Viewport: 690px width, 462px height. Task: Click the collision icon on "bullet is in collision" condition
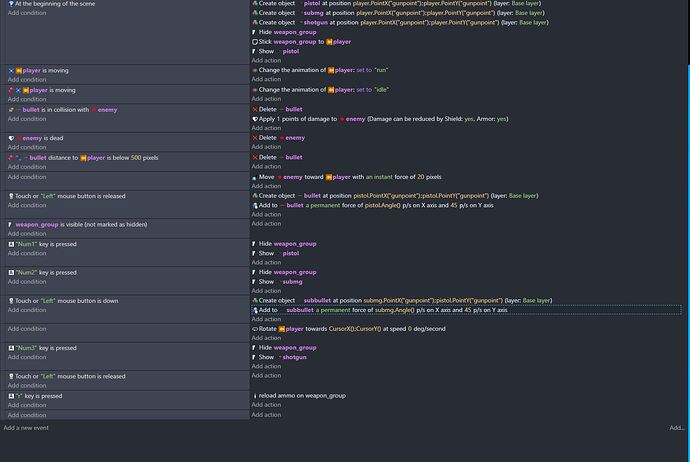click(11, 109)
